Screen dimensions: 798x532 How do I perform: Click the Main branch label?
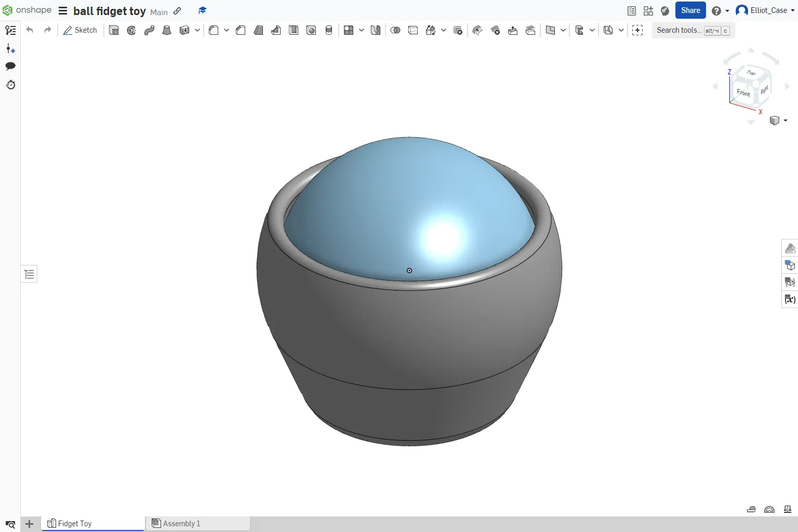pos(159,12)
